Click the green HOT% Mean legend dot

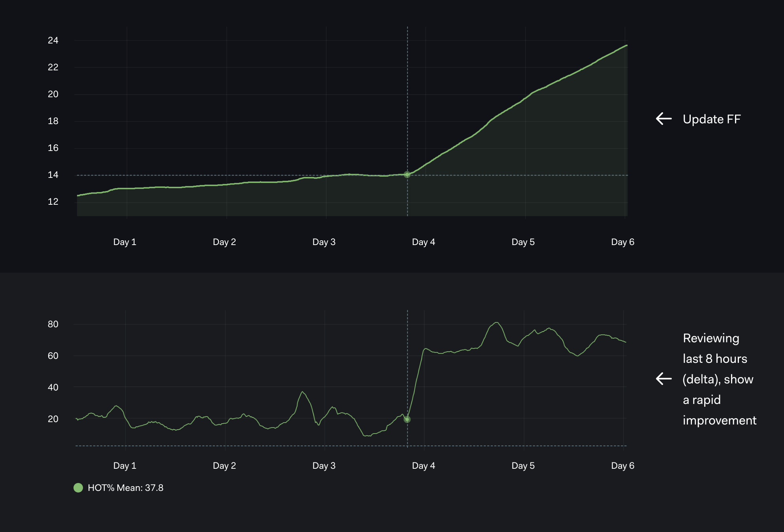pyautogui.click(x=78, y=488)
